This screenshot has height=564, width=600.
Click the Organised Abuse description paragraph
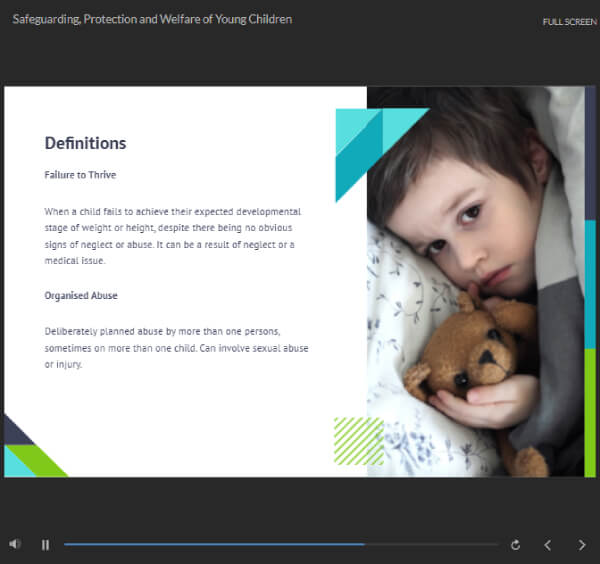176,347
